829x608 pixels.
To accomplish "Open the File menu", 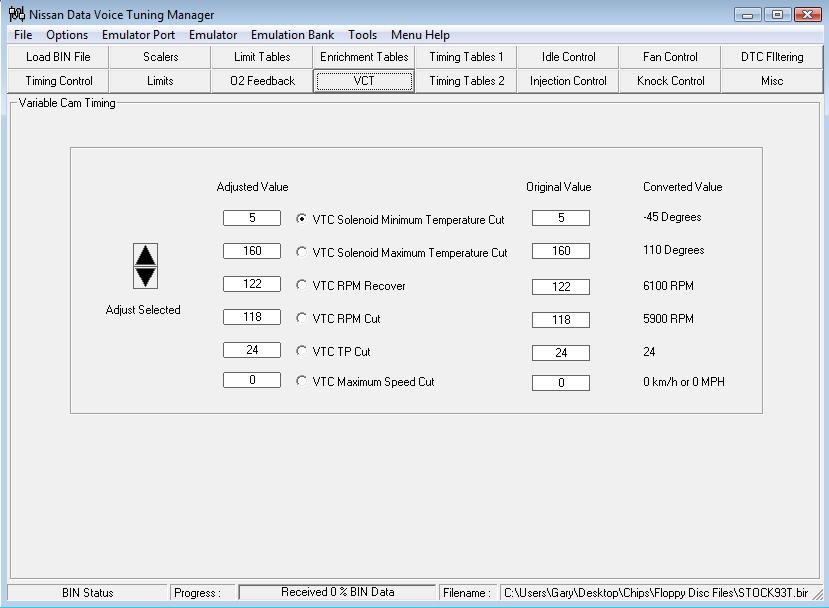I will (23, 35).
